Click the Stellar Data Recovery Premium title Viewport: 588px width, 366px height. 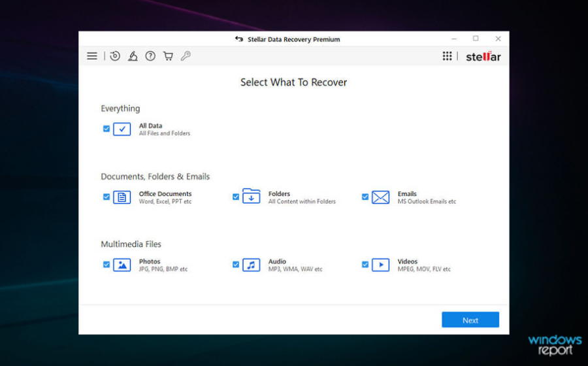293,39
